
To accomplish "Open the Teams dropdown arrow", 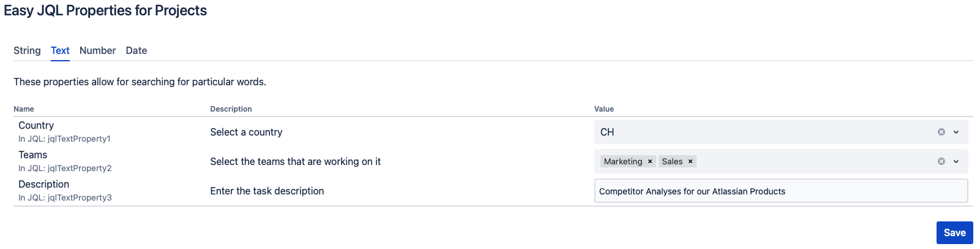I will [956, 161].
